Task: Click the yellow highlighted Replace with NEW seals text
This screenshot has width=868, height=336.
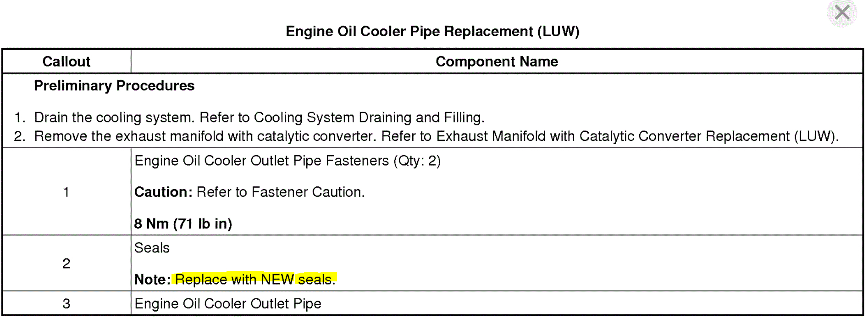Action: [255, 279]
